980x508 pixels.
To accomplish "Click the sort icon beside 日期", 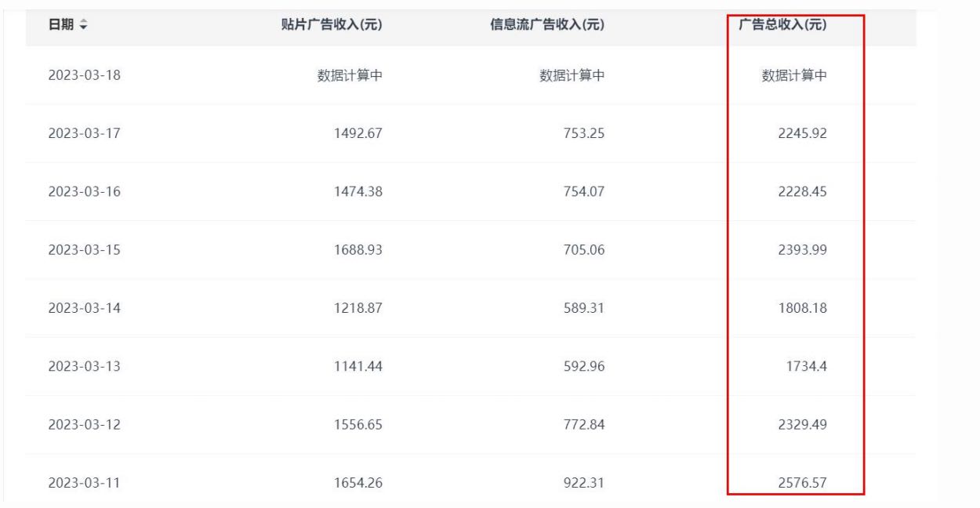I will pyautogui.click(x=84, y=25).
